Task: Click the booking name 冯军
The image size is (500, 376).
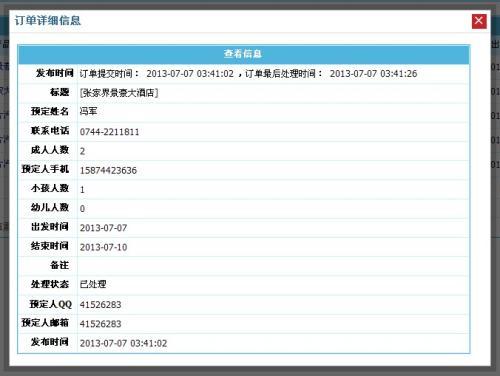Action: (88, 111)
